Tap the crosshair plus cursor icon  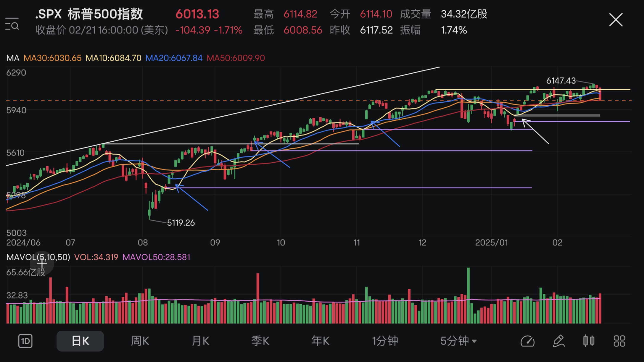42,263
